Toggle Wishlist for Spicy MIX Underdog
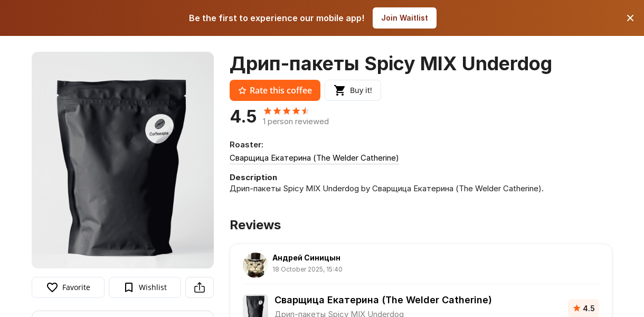The image size is (644, 317). 145,287
